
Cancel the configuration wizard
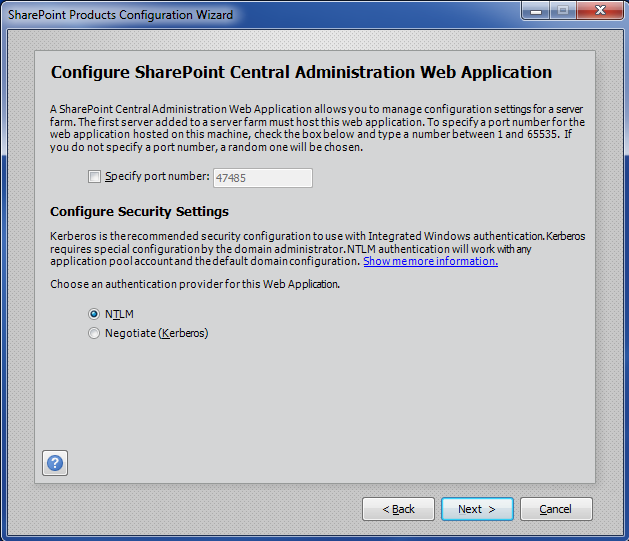[556, 509]
